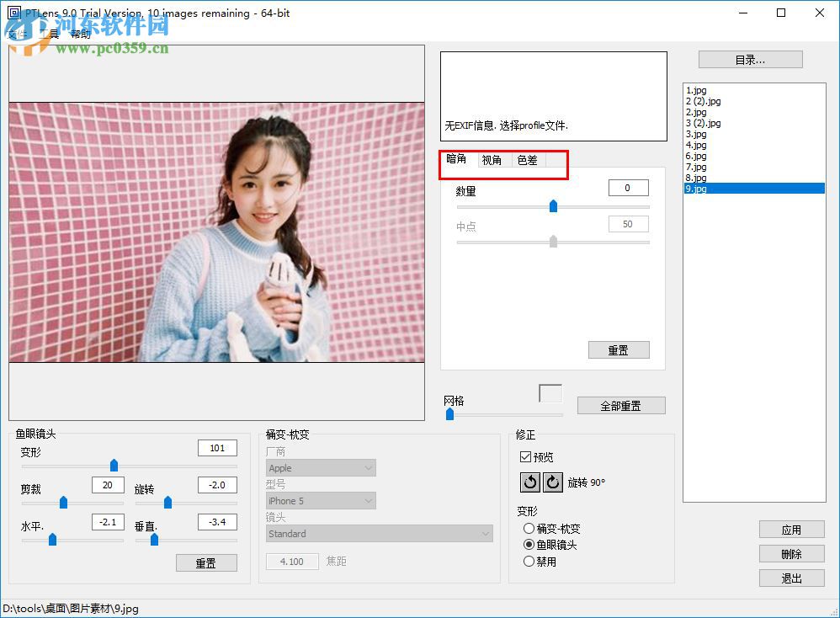
Task: Click the PTLens application icon in title bar
Action: (x=13, y=13)
